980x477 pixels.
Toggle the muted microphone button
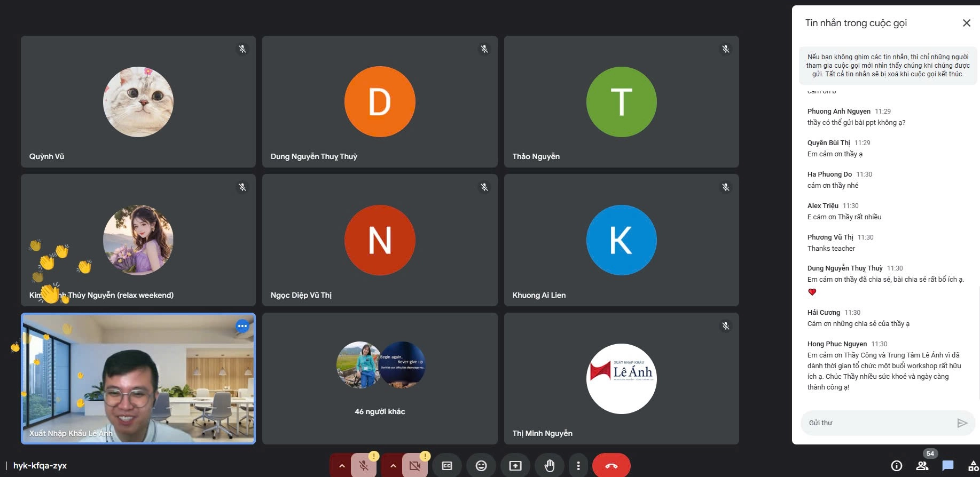pyautogui.click(x=364, y=466)
